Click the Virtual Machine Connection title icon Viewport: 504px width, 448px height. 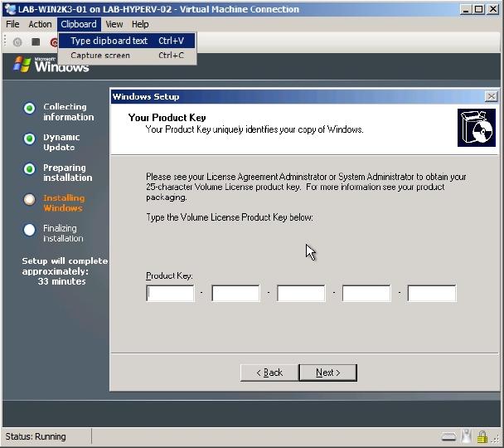(x=10, y=9)
